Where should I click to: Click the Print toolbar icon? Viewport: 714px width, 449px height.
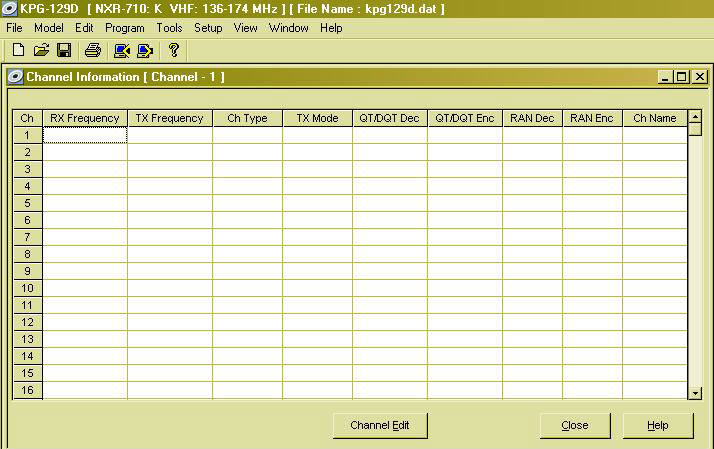[93, 50]
